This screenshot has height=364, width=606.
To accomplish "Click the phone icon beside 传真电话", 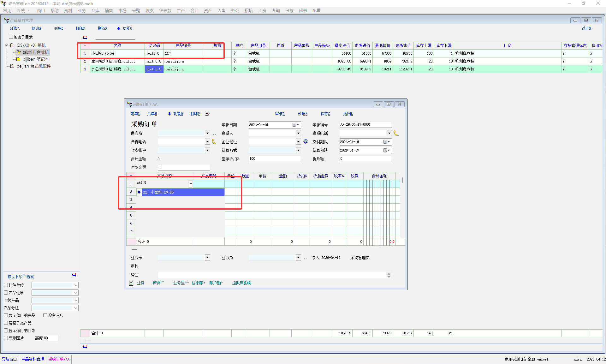I will (214, 142).
